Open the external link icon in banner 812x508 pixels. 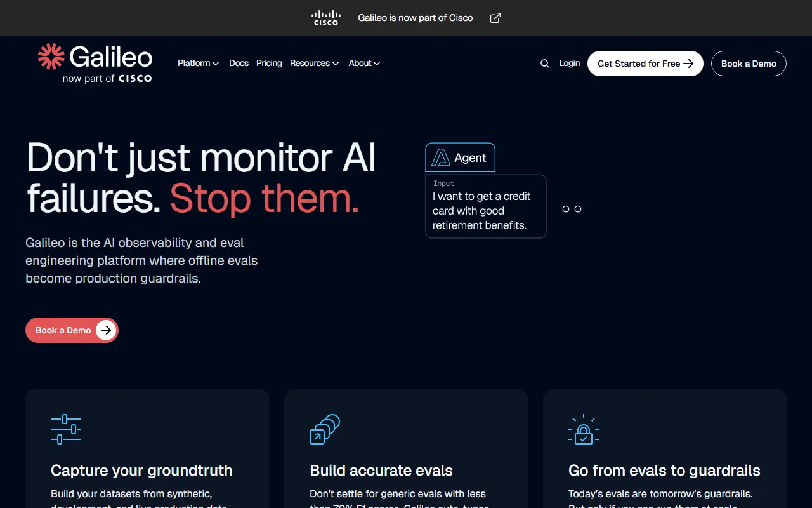[x=495, y=18]
